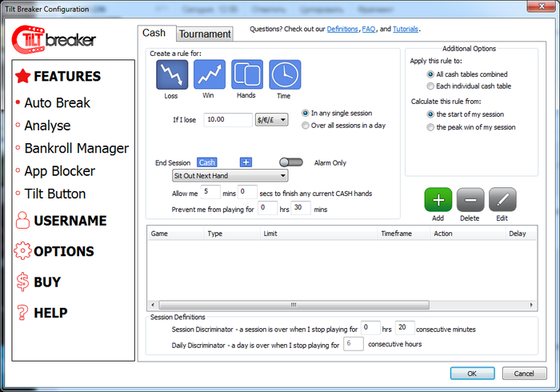Click the Delay column header

click(521, 234)
